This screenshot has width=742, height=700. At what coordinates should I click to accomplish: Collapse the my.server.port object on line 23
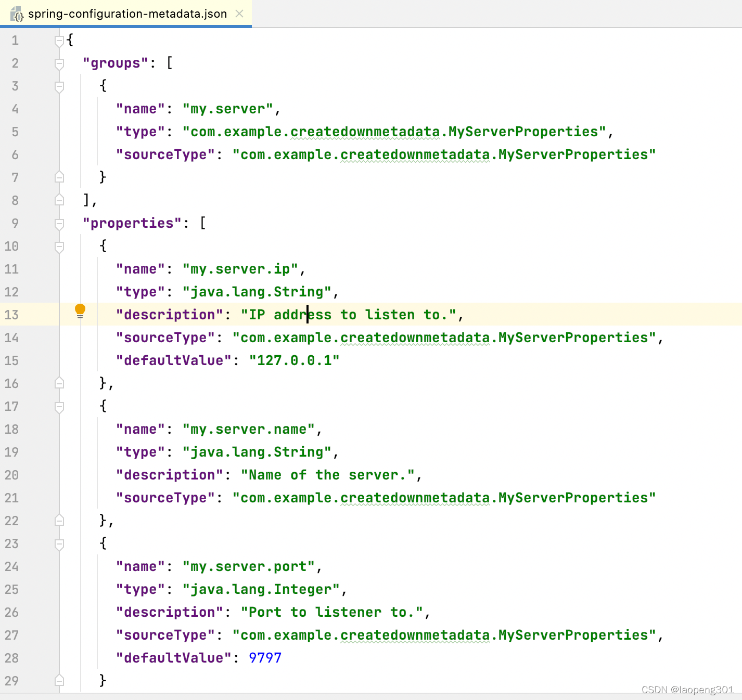pos(59,544)
